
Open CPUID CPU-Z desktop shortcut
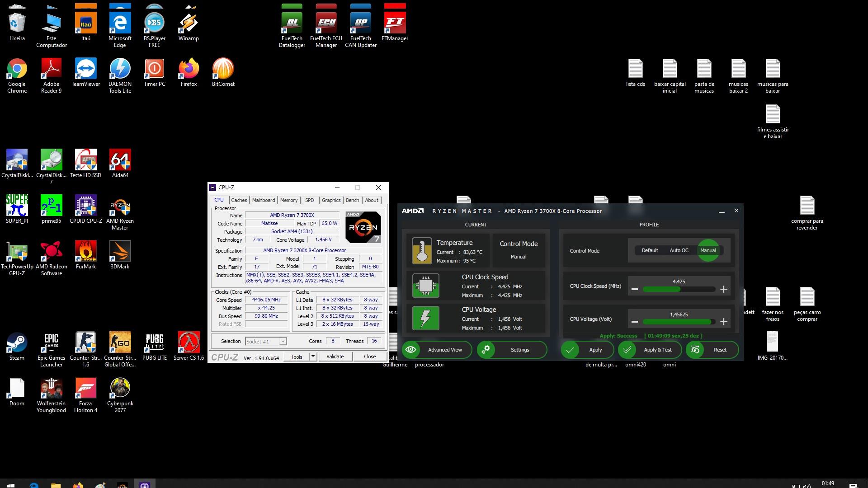point(85,209)
